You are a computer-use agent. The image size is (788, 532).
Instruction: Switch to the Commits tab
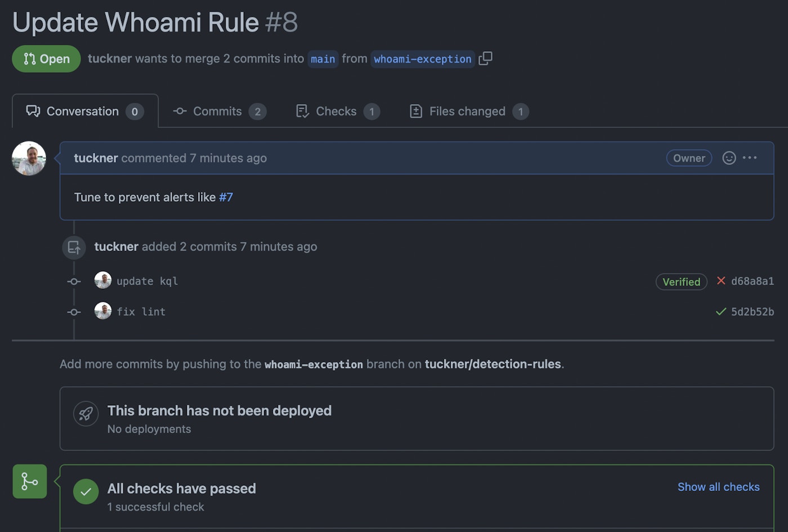218,111
